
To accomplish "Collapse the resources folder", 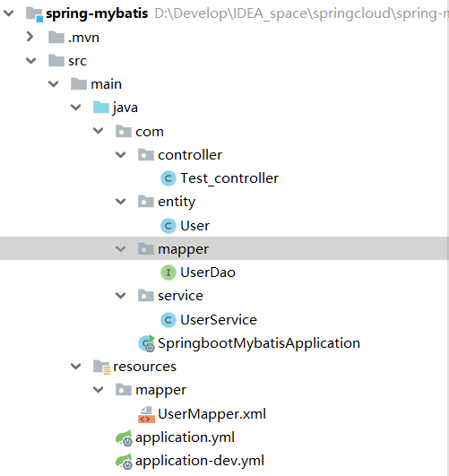I will pyautogui.click(x=75, y=367).
